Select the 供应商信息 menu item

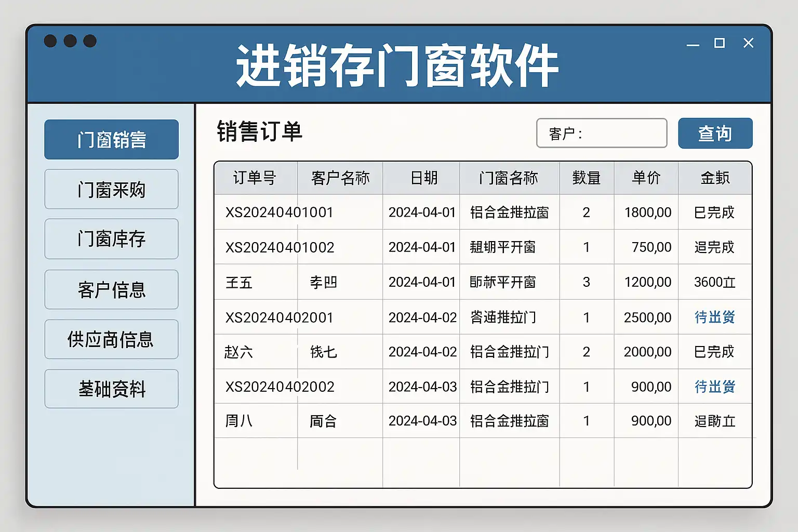click(x=111, y=339)
